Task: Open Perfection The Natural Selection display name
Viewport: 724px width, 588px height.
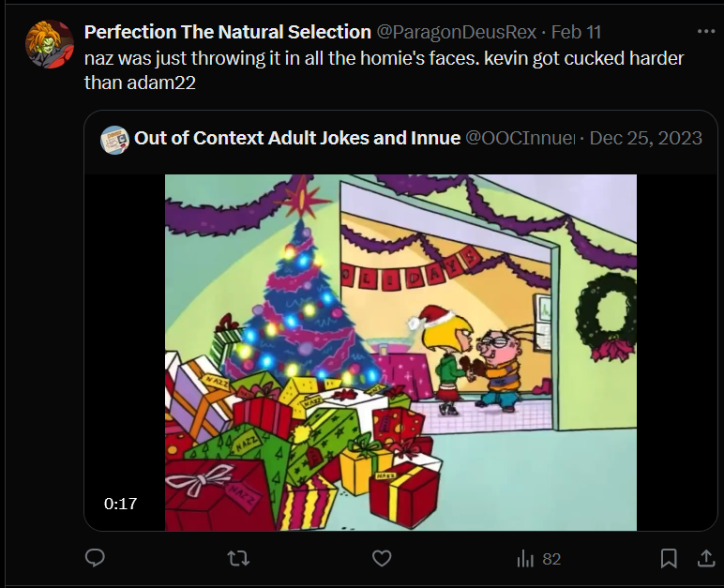Action: tap(227, 33)
